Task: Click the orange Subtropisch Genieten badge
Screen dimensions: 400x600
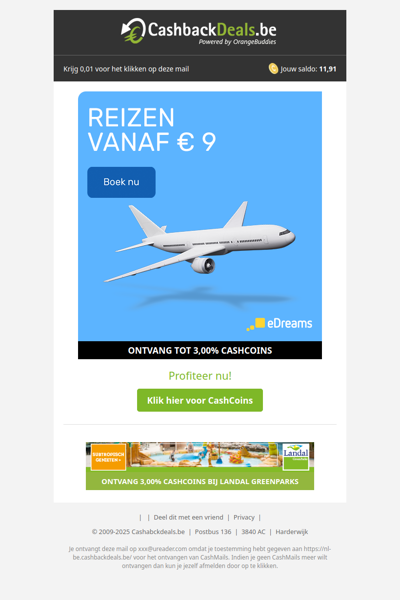Action: [109, 457]
